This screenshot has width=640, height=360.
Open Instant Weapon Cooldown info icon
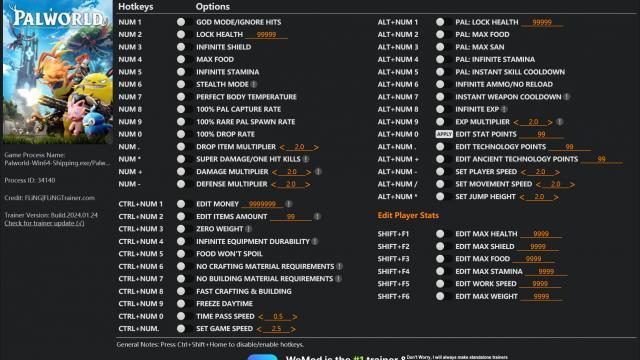click(x=567, y=97)
